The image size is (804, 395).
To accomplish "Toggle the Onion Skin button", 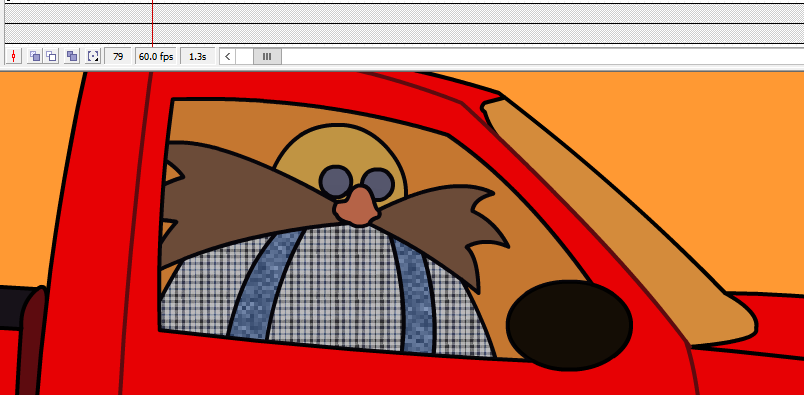I will tap(35, 56).
